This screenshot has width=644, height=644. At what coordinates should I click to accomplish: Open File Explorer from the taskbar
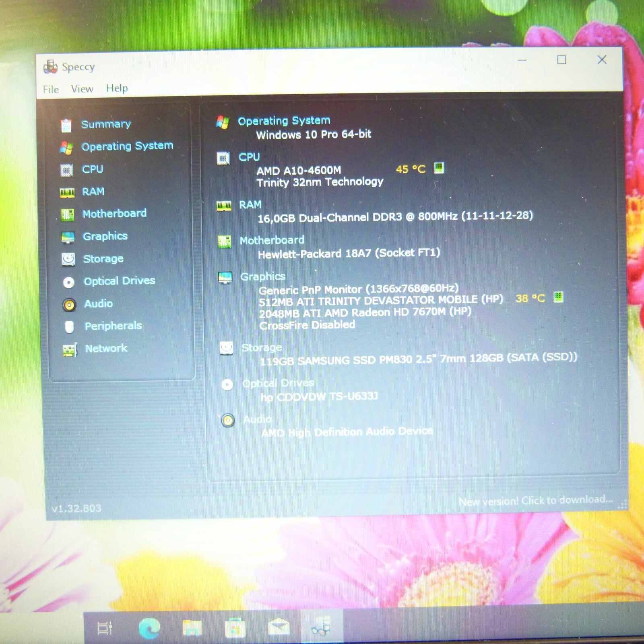click(x=192, y=628)
